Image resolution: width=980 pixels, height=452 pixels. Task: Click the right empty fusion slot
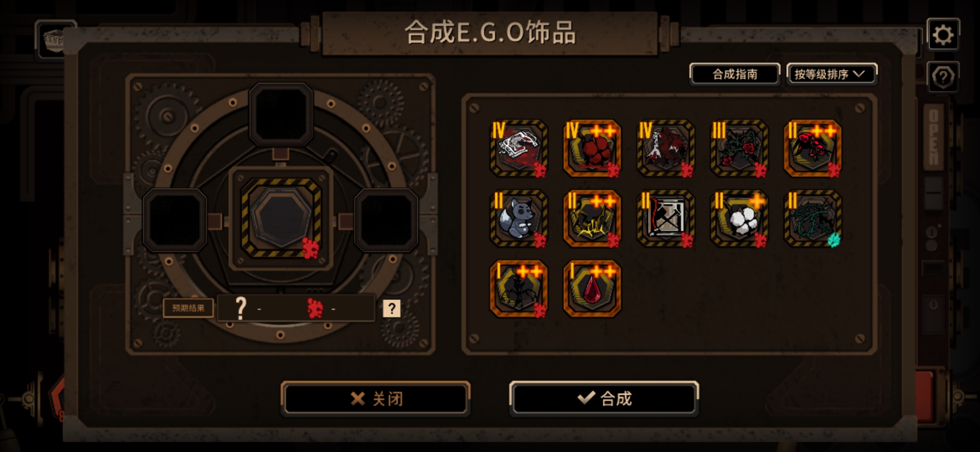(386, 220)
